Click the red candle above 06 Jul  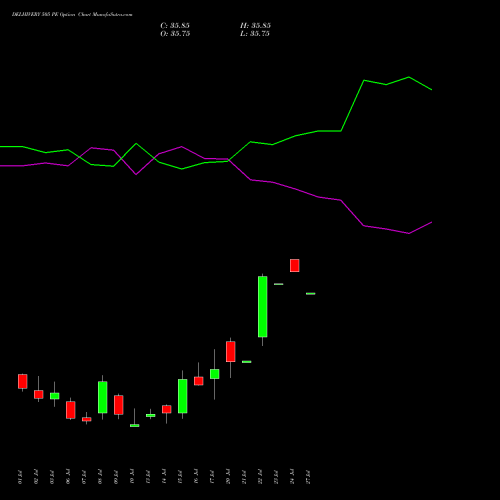(x=71, y=410)
